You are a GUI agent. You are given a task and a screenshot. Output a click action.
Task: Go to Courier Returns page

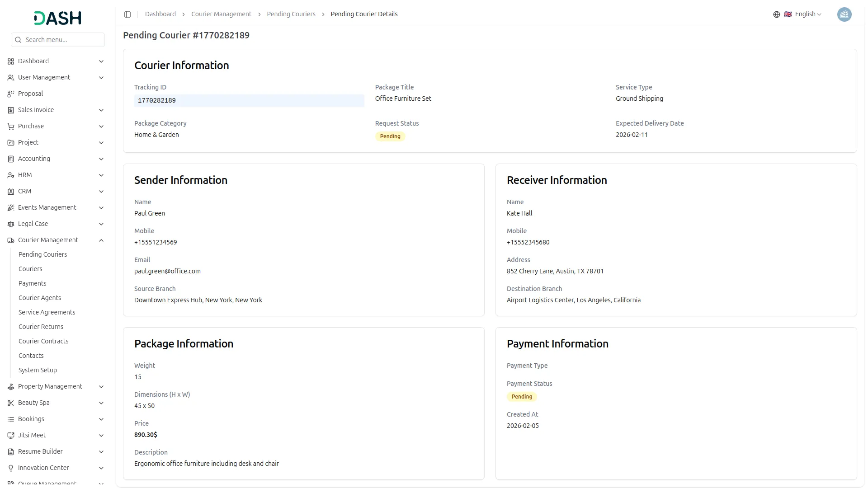(41, 327)
